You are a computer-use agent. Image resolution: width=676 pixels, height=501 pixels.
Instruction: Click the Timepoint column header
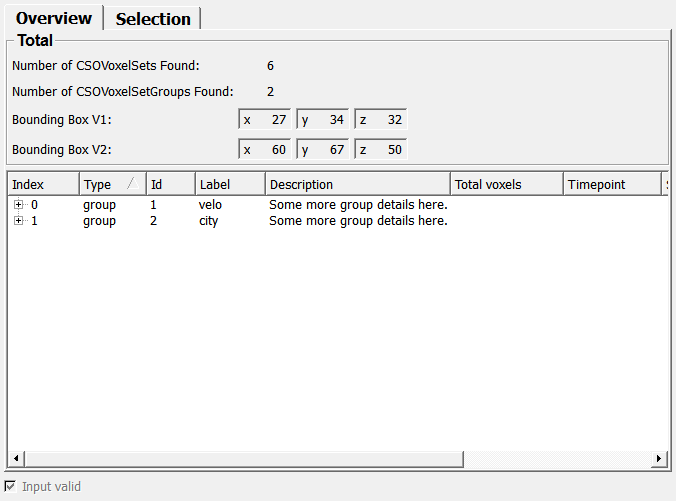coord(610,184)
